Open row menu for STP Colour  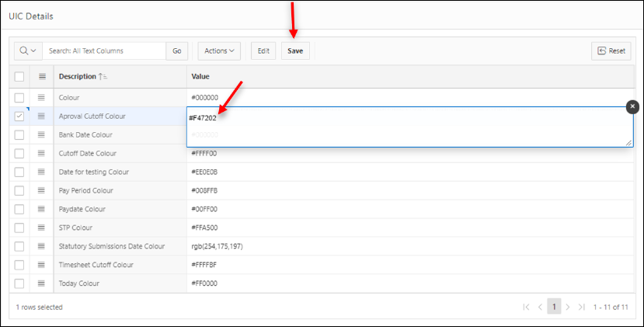(42, 228)
